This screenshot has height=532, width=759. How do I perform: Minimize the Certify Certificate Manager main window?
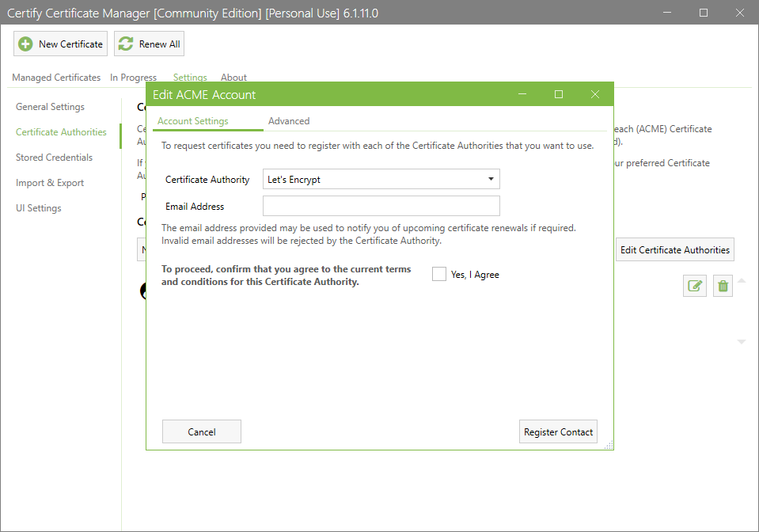(667, 13)
